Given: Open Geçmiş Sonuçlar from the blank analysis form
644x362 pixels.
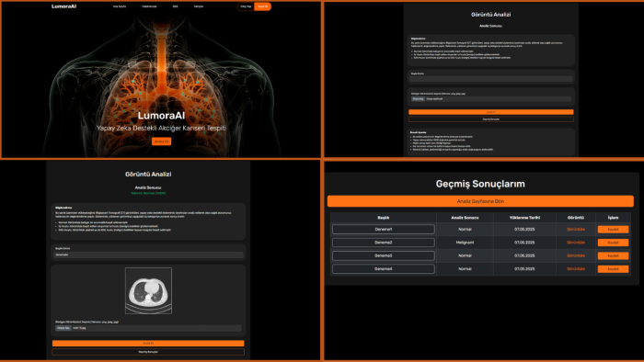Looking at the screenshot, I should [x=490, y=119].
